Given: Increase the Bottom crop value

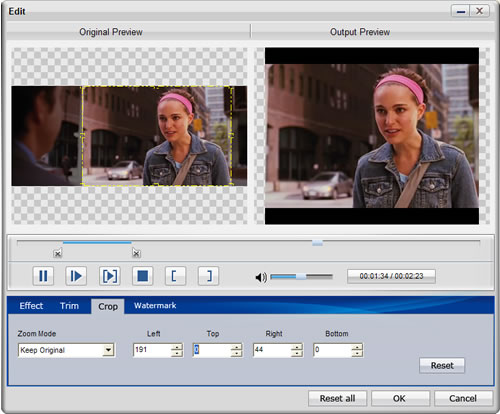Looking at the screenshot, I should coord(357,347).
